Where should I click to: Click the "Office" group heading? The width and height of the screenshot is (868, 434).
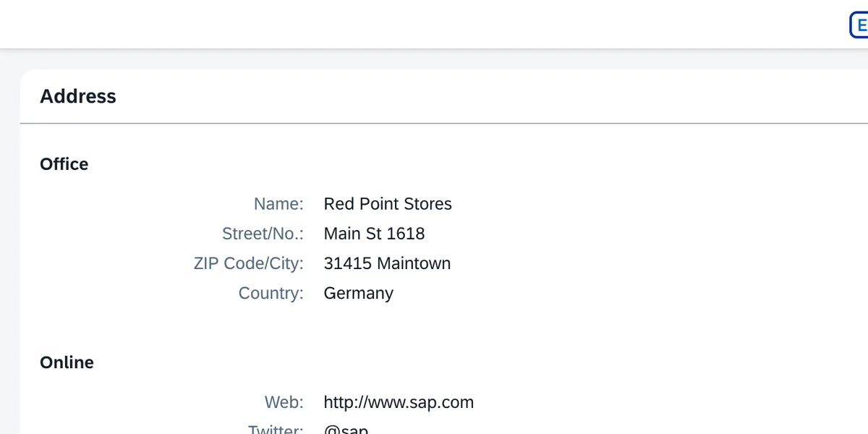click(64, 164)
